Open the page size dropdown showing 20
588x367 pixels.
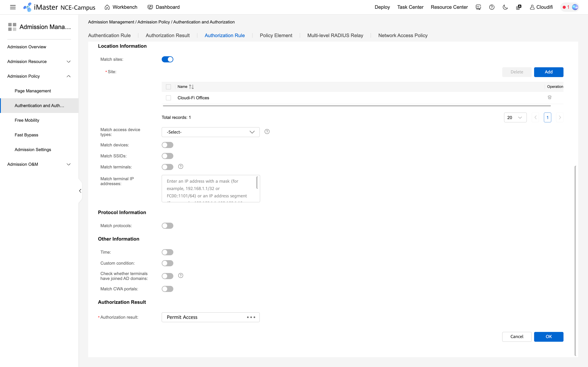pos(515,117)
